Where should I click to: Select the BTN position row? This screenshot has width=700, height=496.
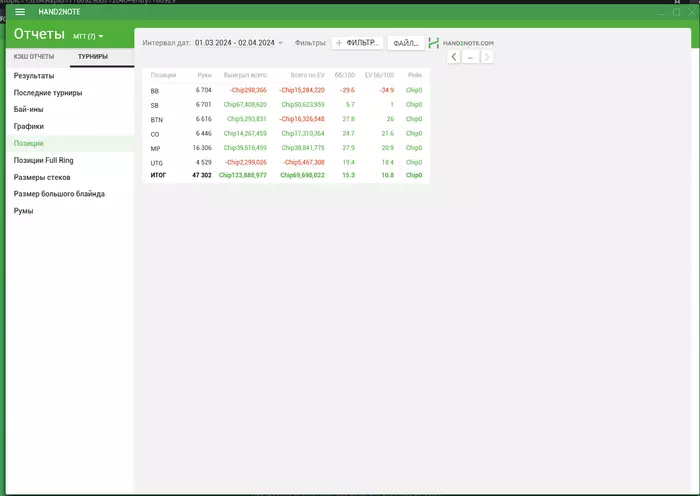[286, 119]
